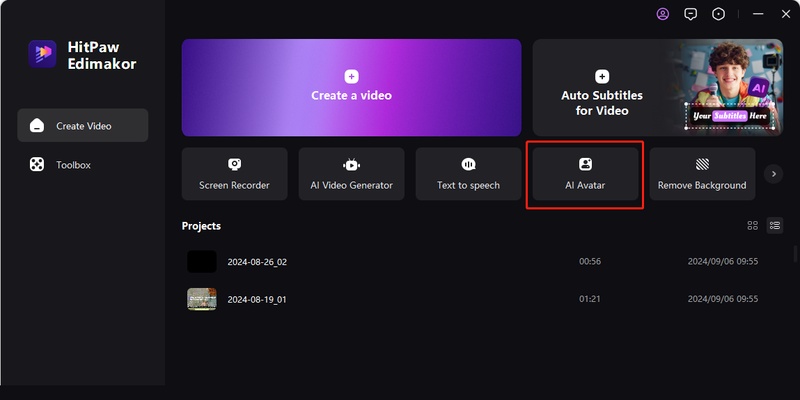Open the feedback message icon
Image resolution: width=800 pixels, height=400 pixels.
690,14
